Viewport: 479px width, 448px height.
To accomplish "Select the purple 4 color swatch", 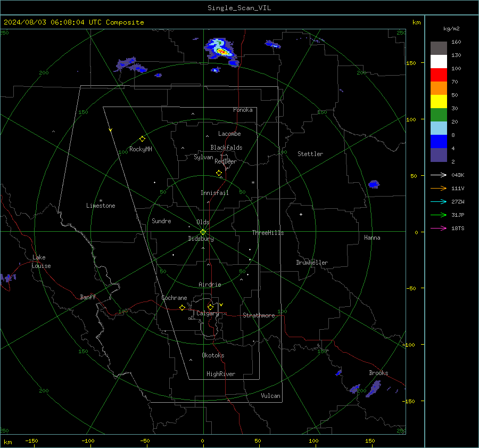I will tap(439, 154).
